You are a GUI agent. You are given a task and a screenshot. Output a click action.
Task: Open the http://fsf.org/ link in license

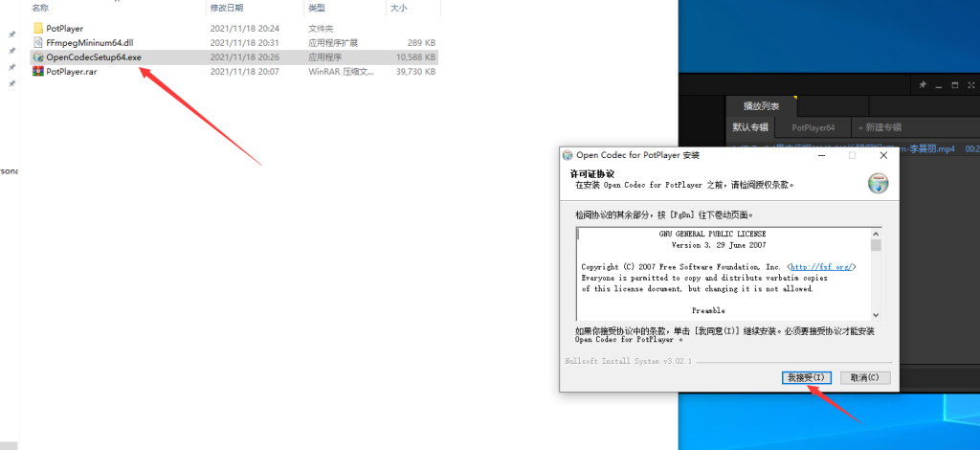821,267
